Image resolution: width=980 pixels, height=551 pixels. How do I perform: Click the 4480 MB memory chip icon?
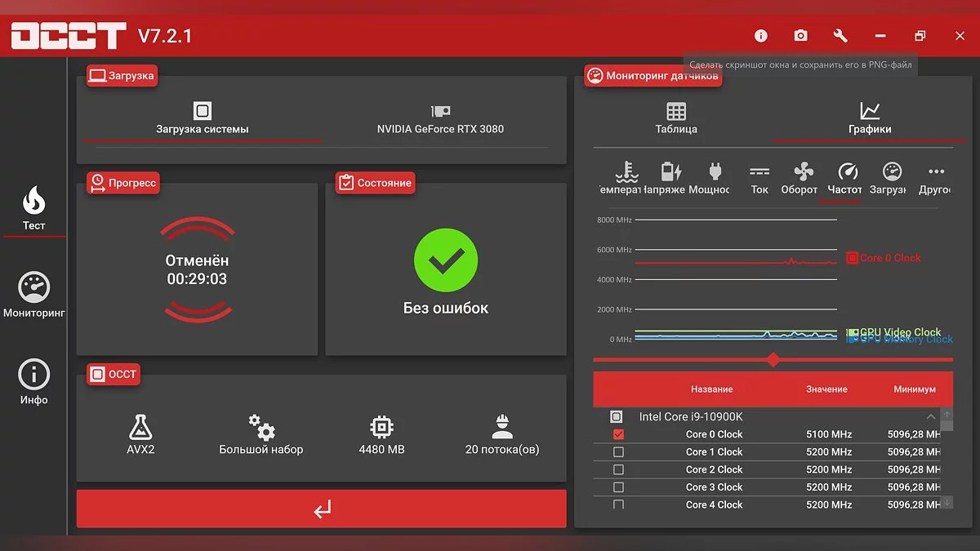pos(381,427)
